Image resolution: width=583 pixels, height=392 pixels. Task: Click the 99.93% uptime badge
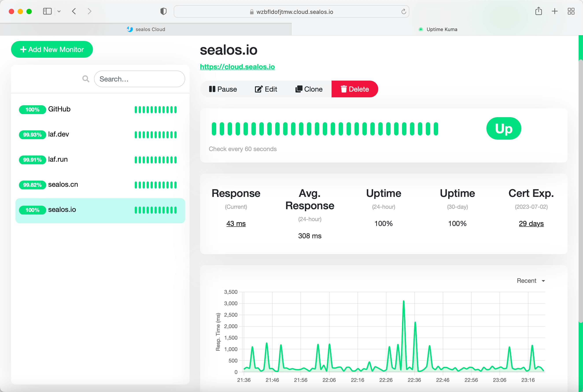33,135
